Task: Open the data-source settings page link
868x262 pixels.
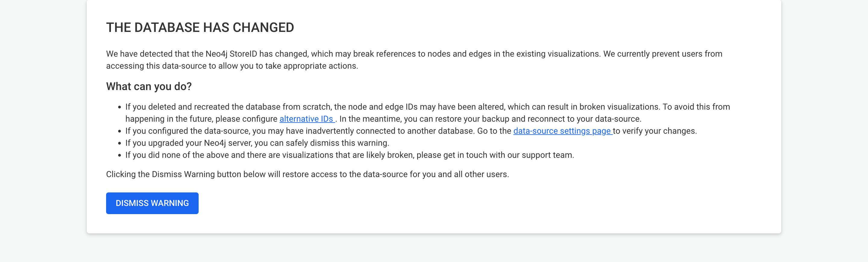Action: [x=563, y=131]
